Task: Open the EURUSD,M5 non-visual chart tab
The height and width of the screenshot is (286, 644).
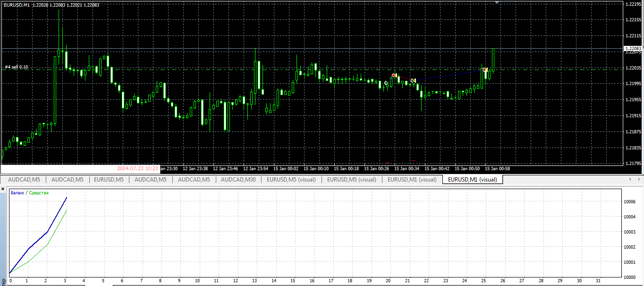Action: (x=109, y=180)
